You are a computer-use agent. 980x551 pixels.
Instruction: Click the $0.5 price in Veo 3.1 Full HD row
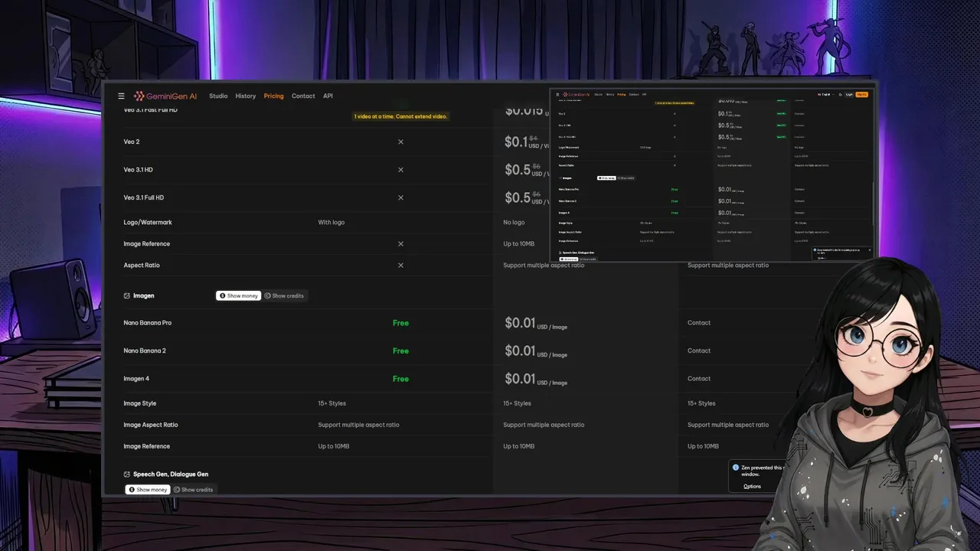click(518, 197)
